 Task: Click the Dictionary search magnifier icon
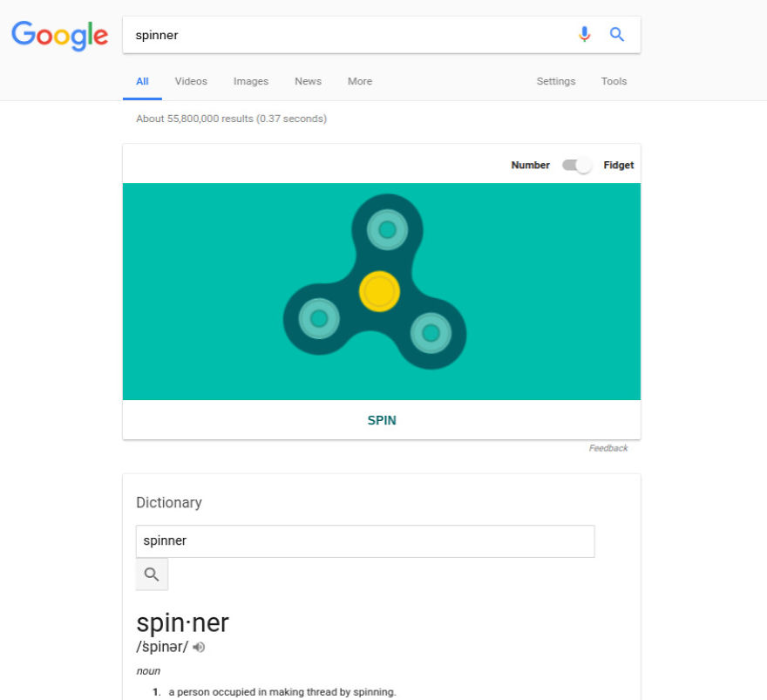[x=151, y=574]
